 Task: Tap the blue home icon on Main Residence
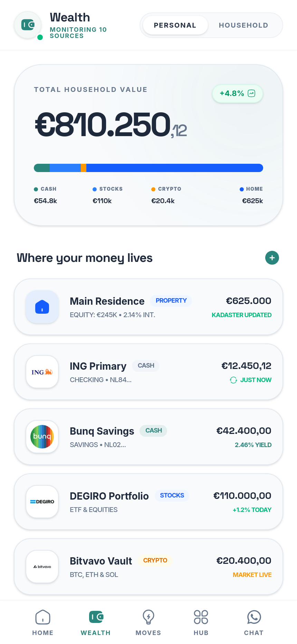tap(42, 307)
